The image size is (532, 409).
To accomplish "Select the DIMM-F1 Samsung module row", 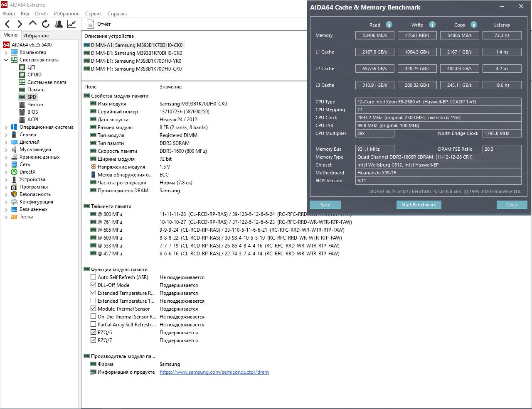I will (133, 69).
